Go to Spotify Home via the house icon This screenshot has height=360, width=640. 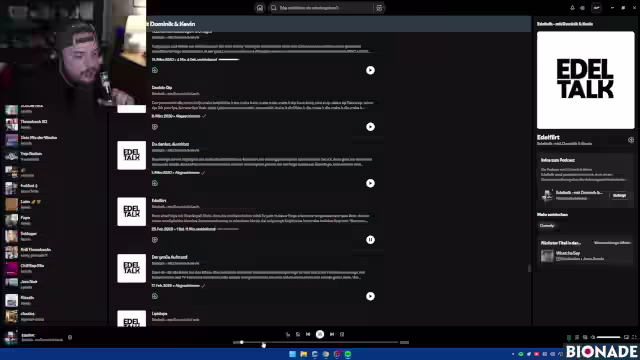[x=260, y=8]
